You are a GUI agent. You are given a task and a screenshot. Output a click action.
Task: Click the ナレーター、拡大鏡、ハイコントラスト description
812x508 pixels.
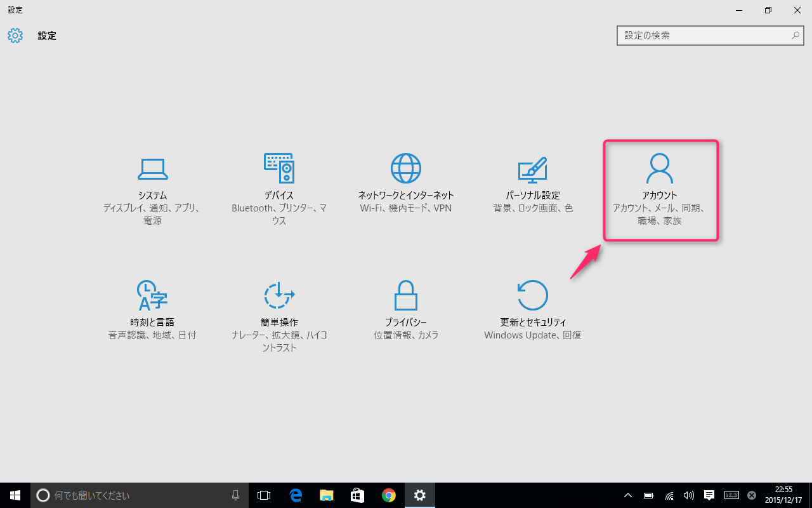coord(279,342)
